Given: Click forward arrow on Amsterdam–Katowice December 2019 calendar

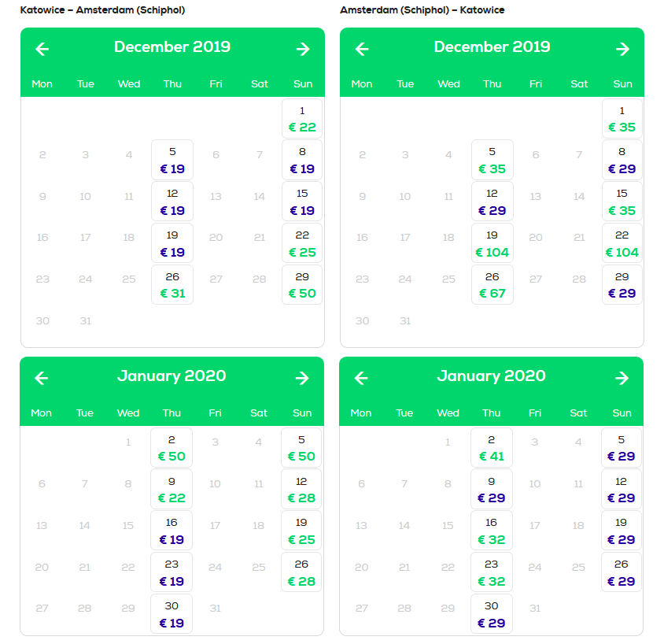Looking at the screenshot, I should click(622, 49).
